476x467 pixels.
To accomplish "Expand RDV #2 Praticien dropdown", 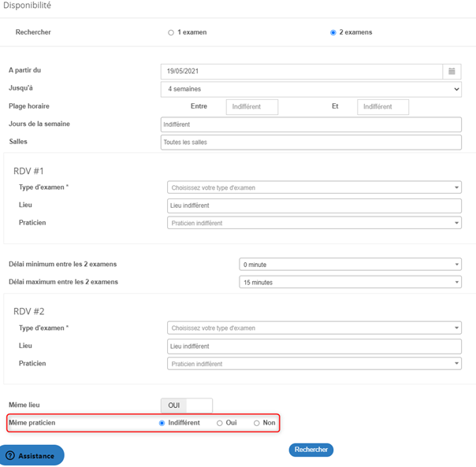I will coord(314,364).
